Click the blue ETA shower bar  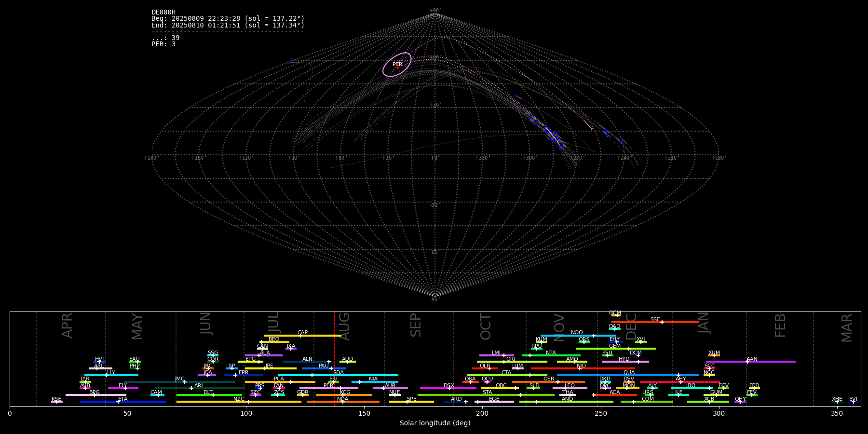(123, 402)
